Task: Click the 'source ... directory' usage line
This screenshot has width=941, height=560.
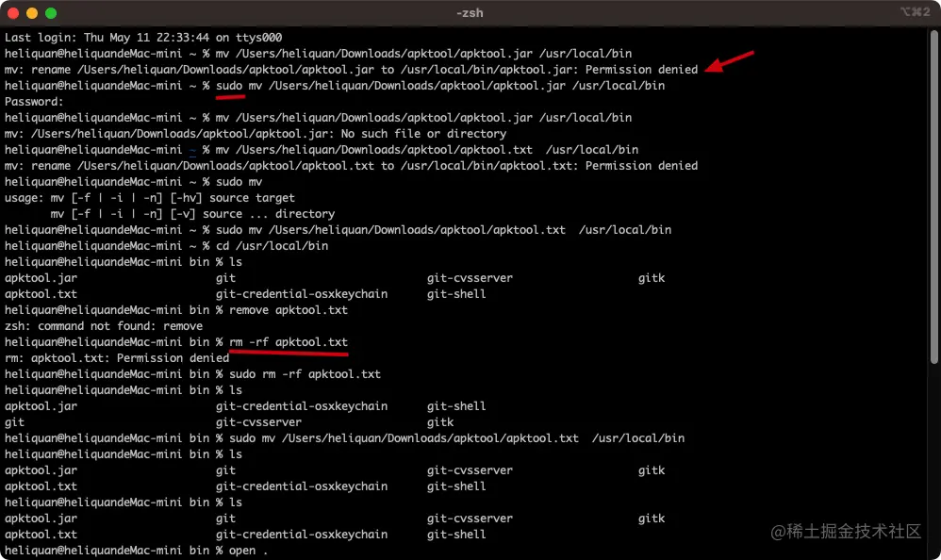Action: pos(192,214)
